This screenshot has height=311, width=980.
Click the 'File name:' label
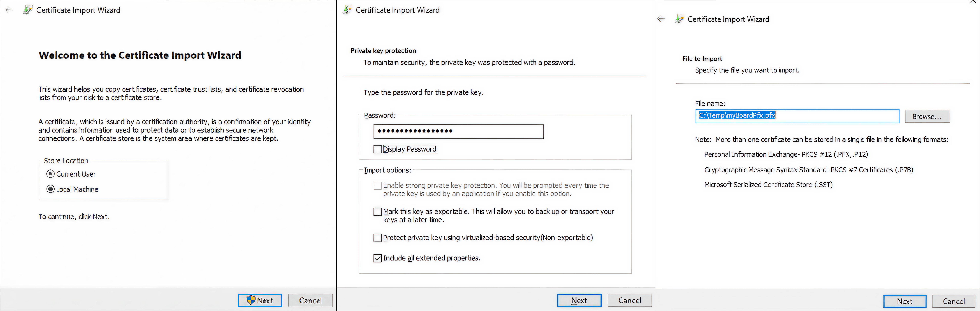(x=710, y=103)
